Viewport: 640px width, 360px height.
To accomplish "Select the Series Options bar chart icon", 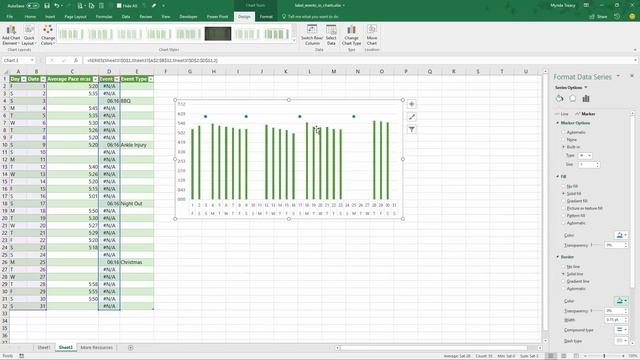I will click(x=586, y=98).
